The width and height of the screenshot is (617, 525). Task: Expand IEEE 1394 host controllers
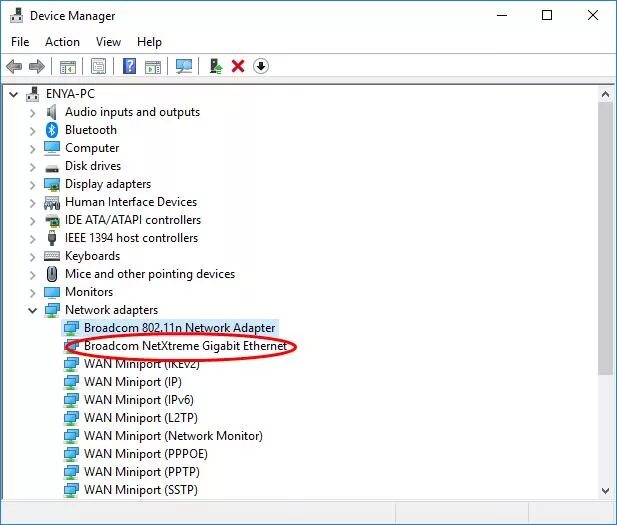click(x=33, y=239)
